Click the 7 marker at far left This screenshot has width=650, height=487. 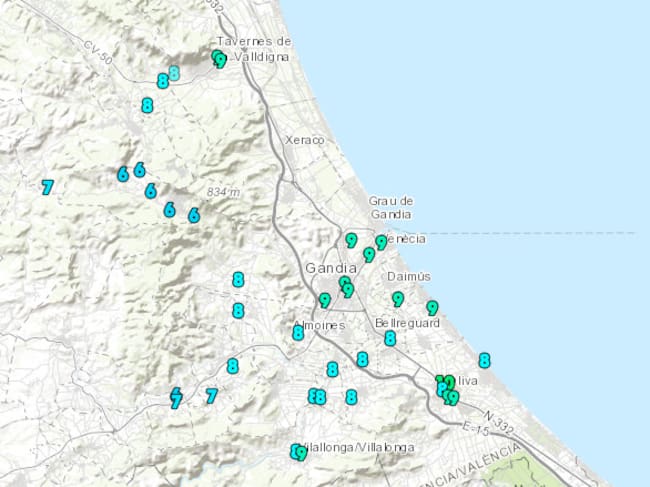click(47, 186)
